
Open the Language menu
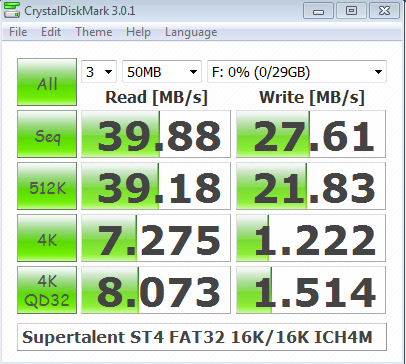click(191, 32)
